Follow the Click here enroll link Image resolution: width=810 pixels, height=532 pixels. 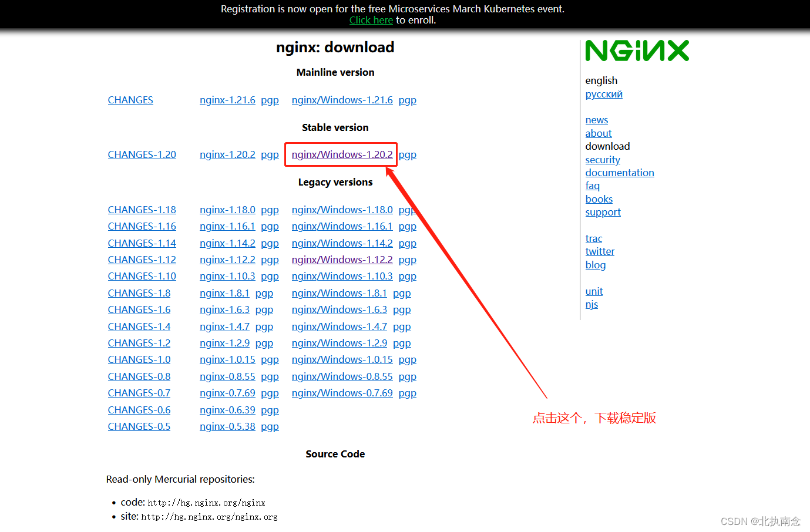click(371, 20)
